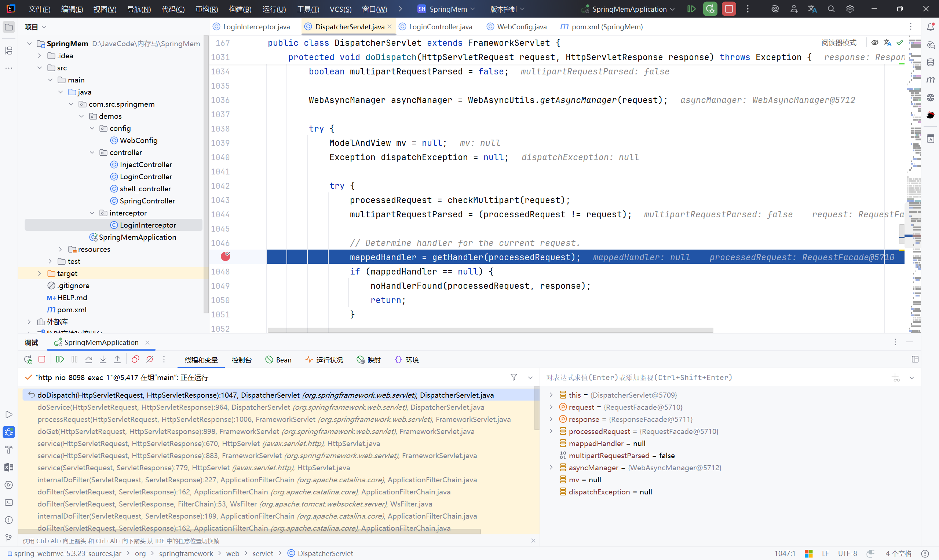Open the Database tool window icon
Viewport: 939px width, 560px height.
pyautogui.click(x=930, y=62)
